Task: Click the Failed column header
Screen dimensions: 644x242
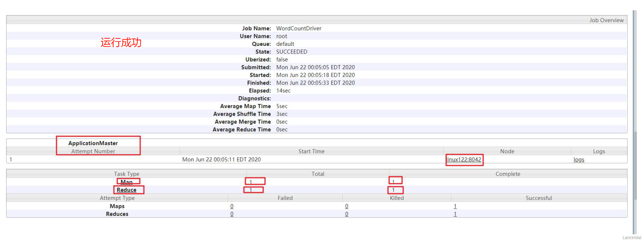Action: point(285,198)
